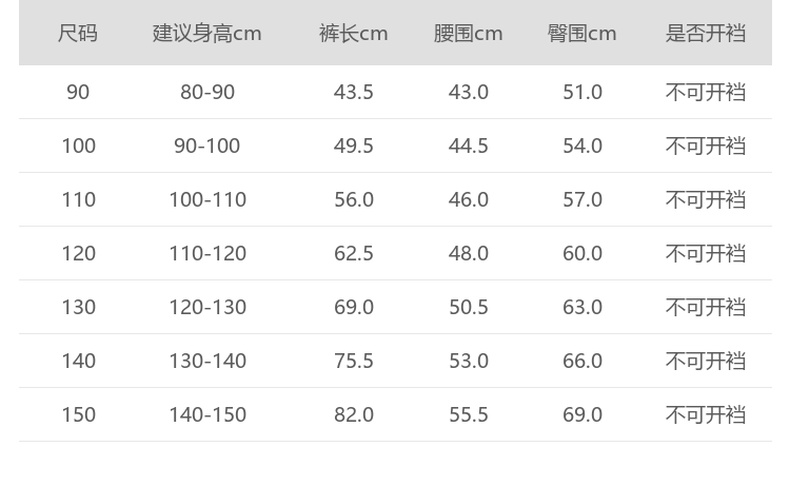Click 不可开裆 in the size 140 row

706,361
